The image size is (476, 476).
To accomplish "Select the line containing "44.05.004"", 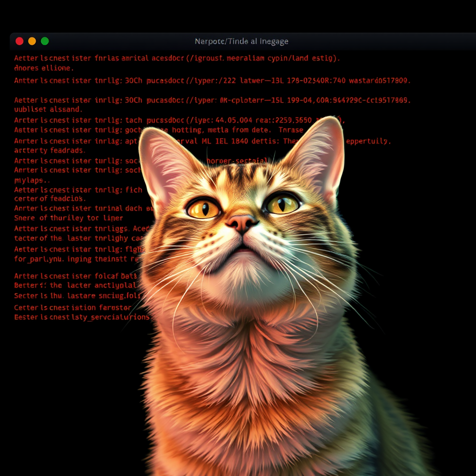I will 180,120.
